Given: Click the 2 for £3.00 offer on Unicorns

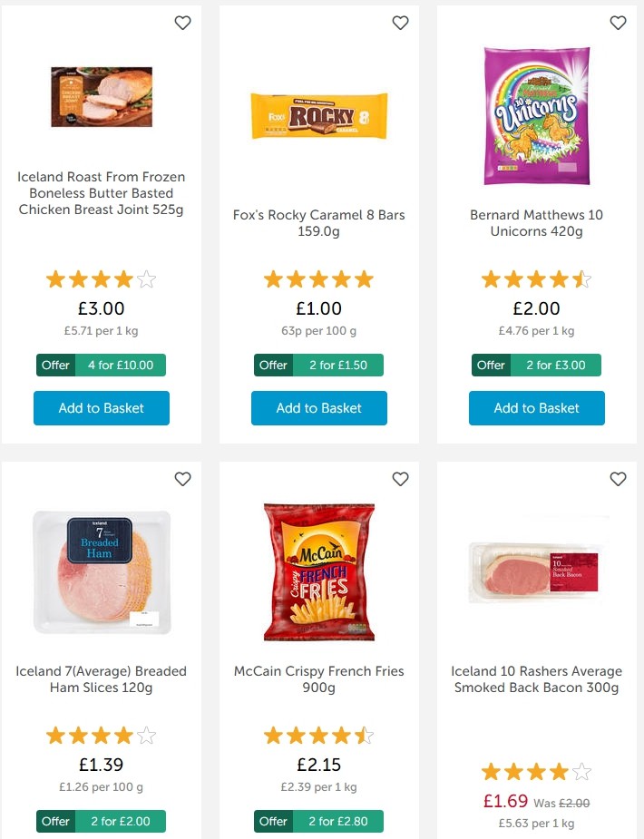Looking at the screenshot, I should click(x=554, y=365).
